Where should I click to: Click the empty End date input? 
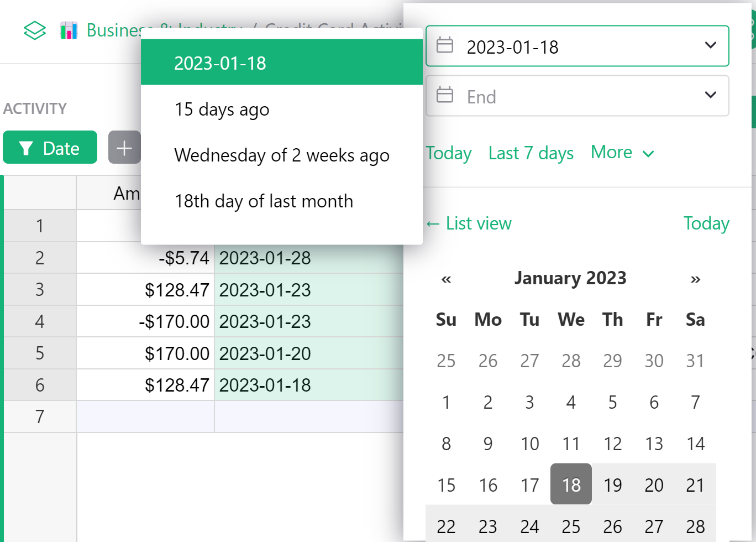tap(553, 95)
